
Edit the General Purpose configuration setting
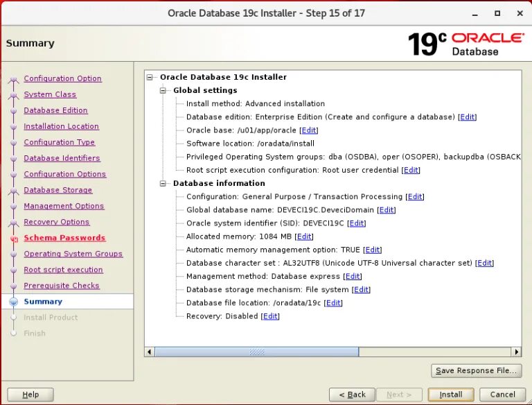415,197
